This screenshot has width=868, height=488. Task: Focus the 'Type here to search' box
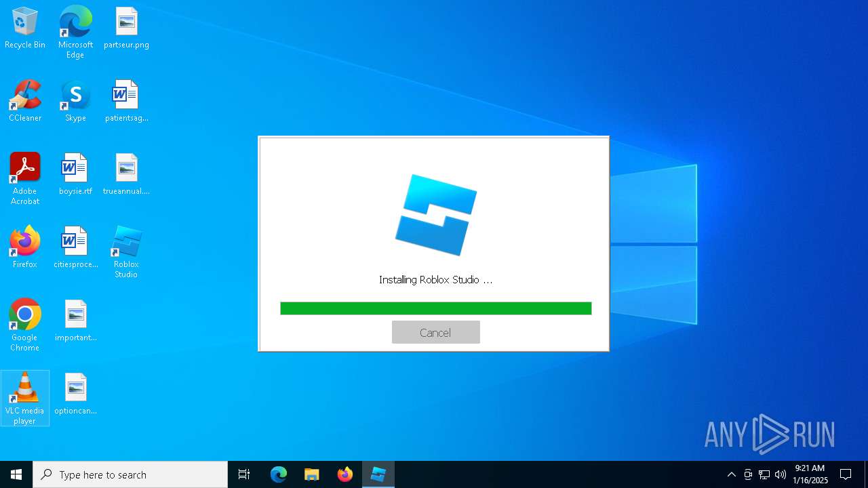pos(130,474)
